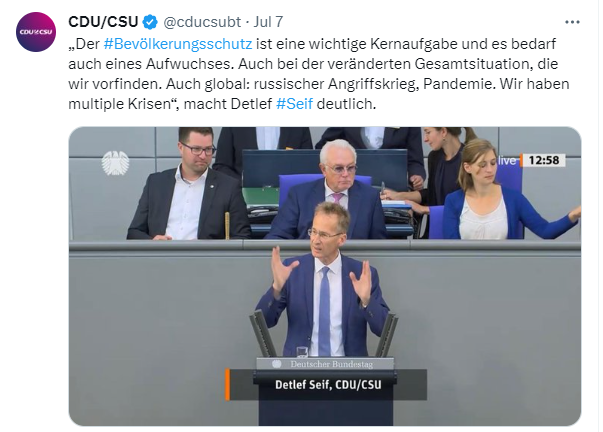Follow the #Seif hashtag
Image resolution: width=603 pixels, height=432 pixels.
(x=295, y=104)
